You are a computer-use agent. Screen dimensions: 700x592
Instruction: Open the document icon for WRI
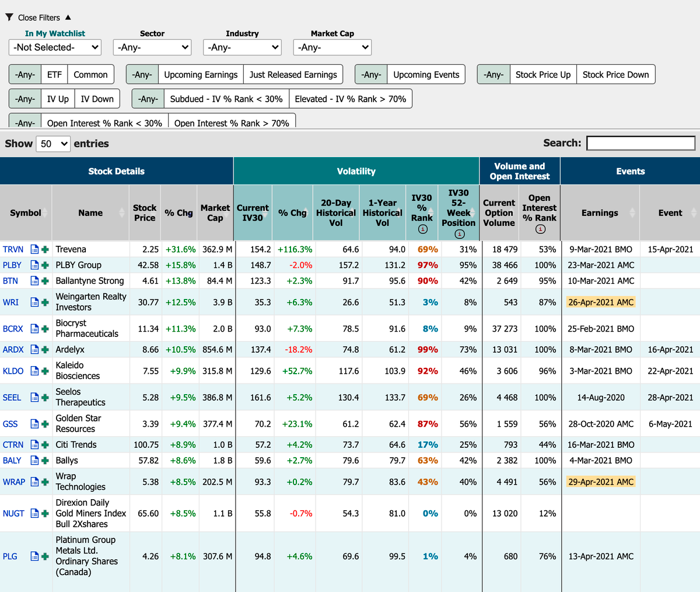(34, 302)
